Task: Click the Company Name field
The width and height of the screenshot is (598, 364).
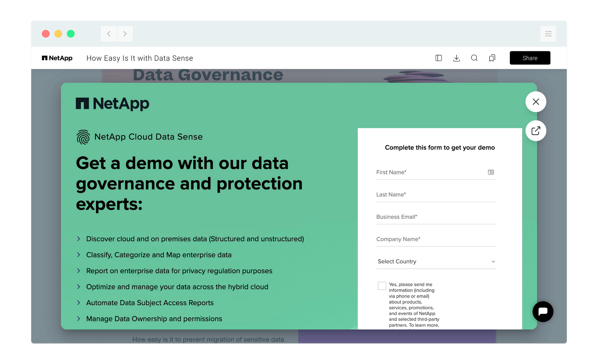Action: pos(436,239)
